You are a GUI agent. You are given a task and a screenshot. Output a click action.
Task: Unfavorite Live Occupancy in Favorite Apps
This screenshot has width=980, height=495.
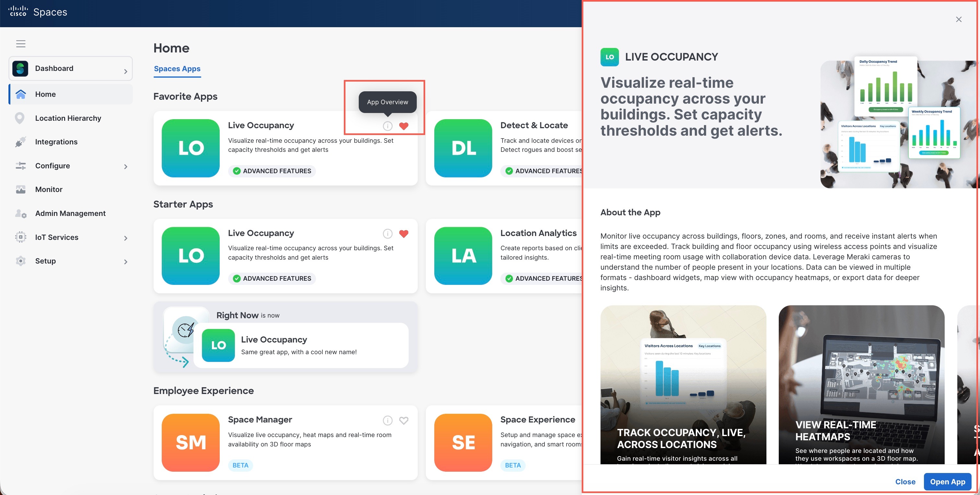[404, 126]
